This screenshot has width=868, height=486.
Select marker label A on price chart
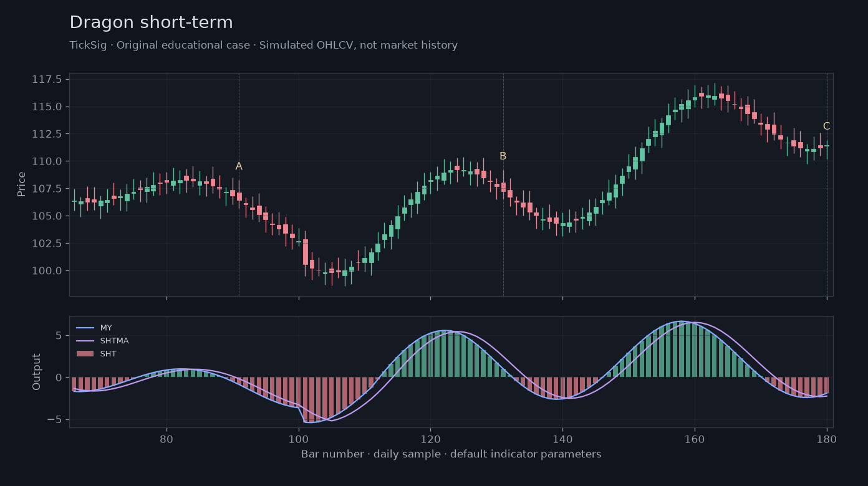pyautogui.click(x=239, y=166)
